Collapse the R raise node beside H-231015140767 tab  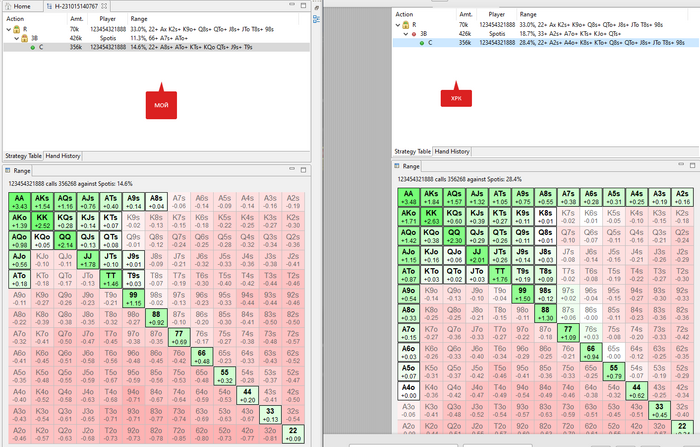(x=8, y=29)
